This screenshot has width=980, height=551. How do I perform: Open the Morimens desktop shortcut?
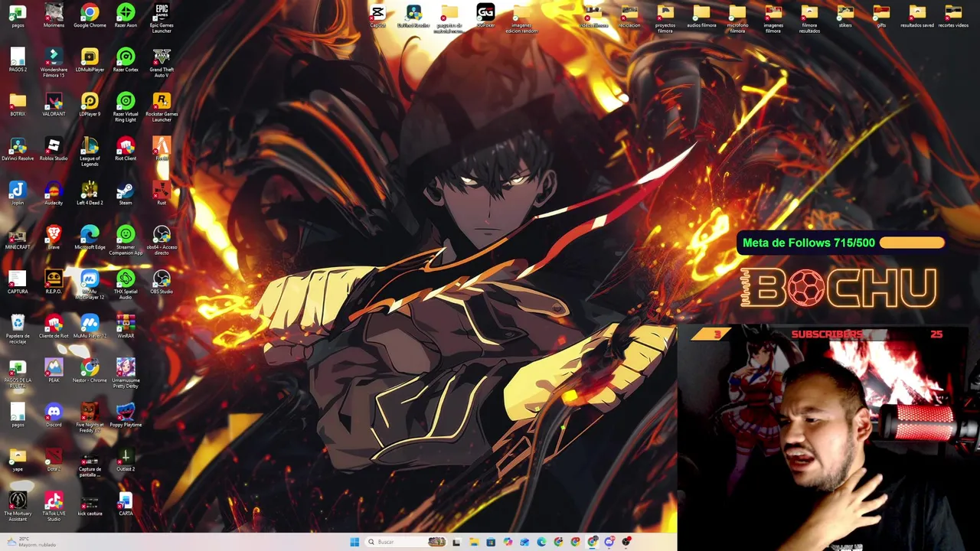(x=54, y=15)
